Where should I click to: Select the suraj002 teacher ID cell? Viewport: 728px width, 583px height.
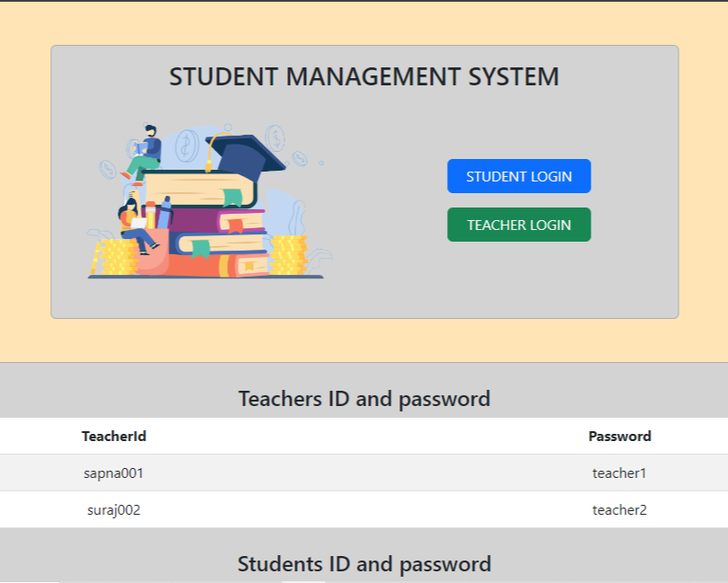point(114,510)
